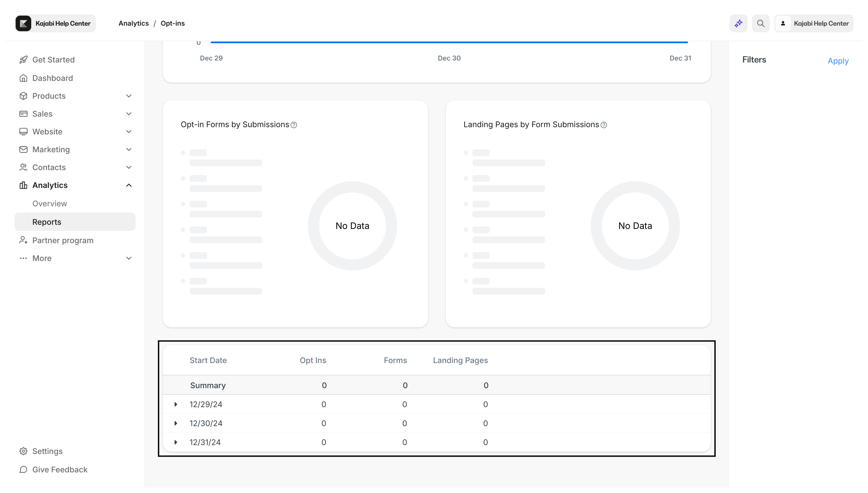Click help icon beside Landing Pages by Form Submissions
This screenshot has width=868, height=493.
click(x=604, y=125)
